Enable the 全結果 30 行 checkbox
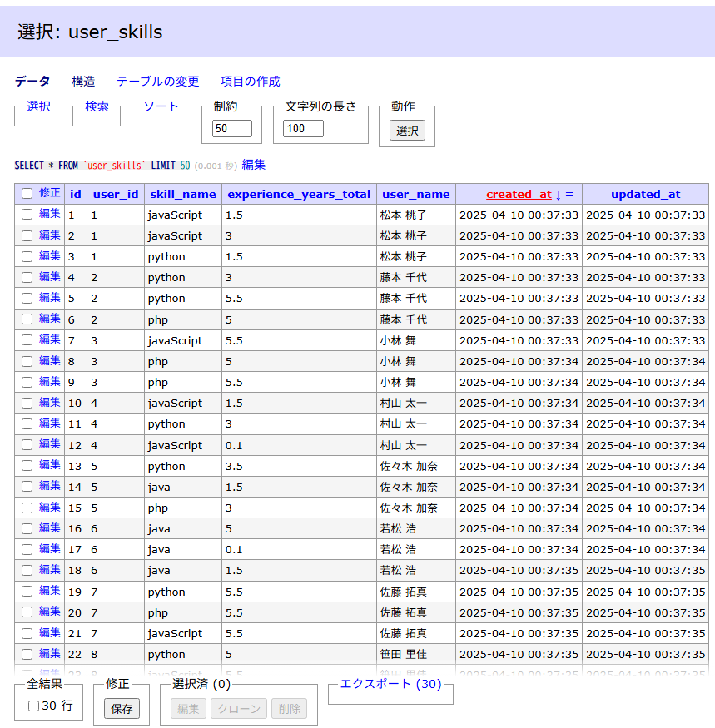This screenshot has height=728, width=715. click(33, 706)
